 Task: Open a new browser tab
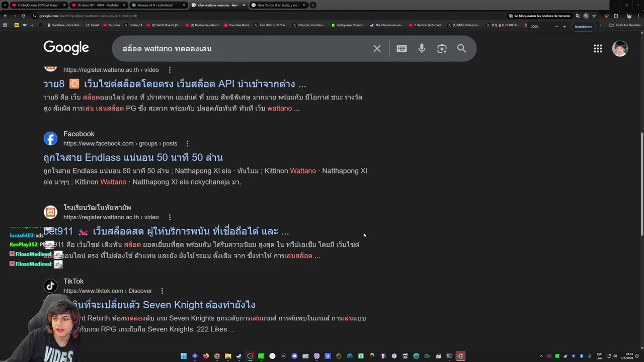pos(313,5)
